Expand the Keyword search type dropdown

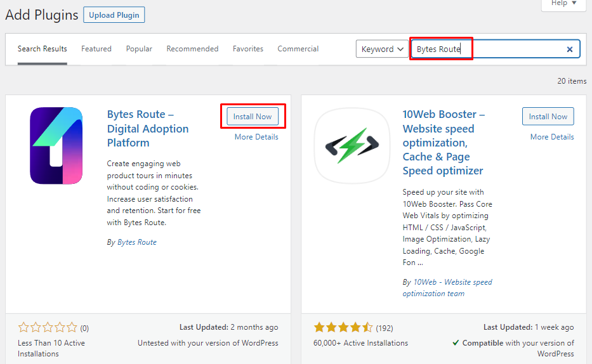click(x=382, y=49)
